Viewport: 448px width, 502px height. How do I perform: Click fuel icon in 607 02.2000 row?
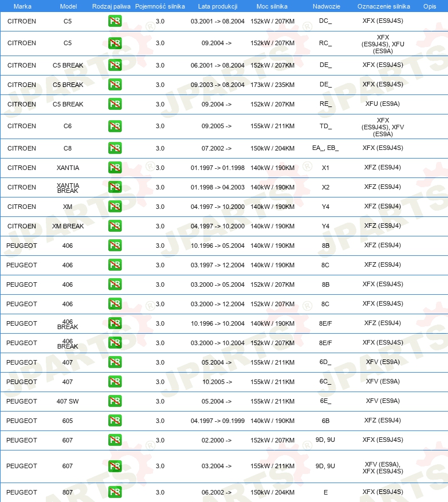pos(115,441)
